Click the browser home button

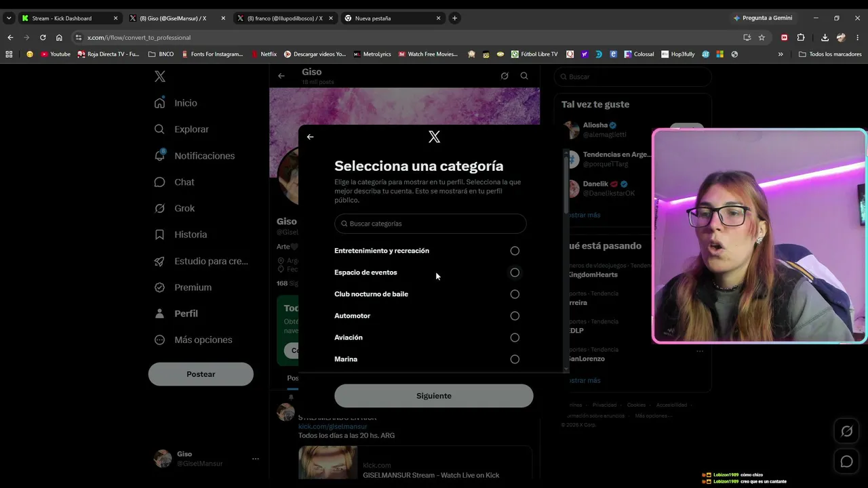[59, 37]
